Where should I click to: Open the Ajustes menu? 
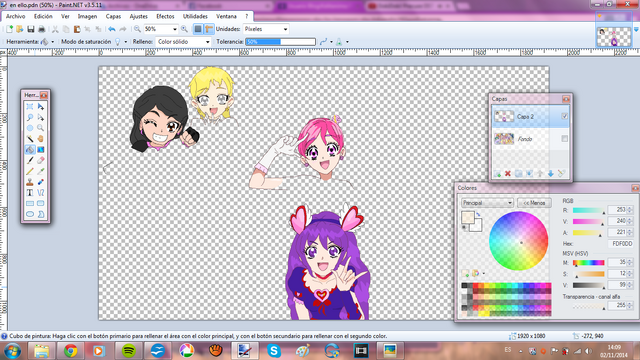(x=138, y=16)
